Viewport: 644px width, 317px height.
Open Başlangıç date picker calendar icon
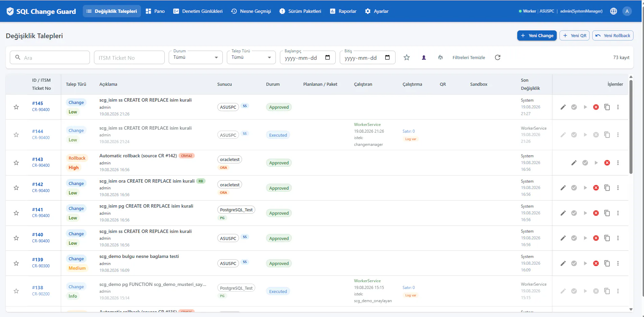click(x=328, y=57)
